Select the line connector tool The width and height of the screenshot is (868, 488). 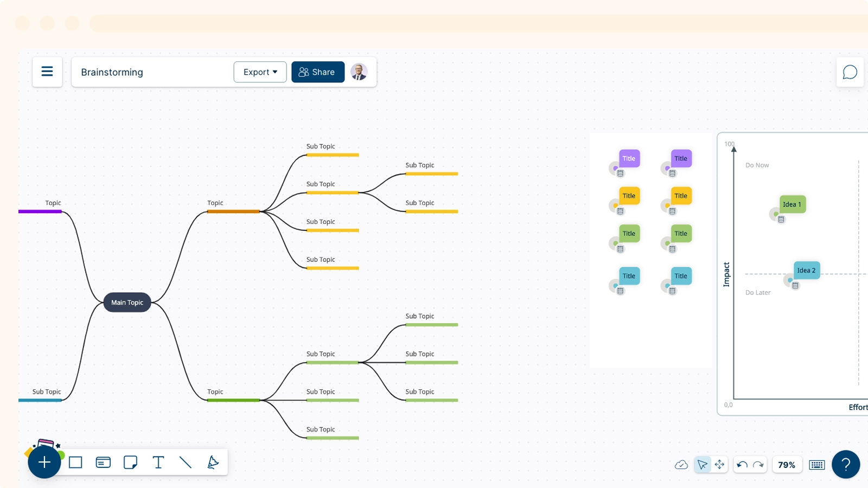186,463
